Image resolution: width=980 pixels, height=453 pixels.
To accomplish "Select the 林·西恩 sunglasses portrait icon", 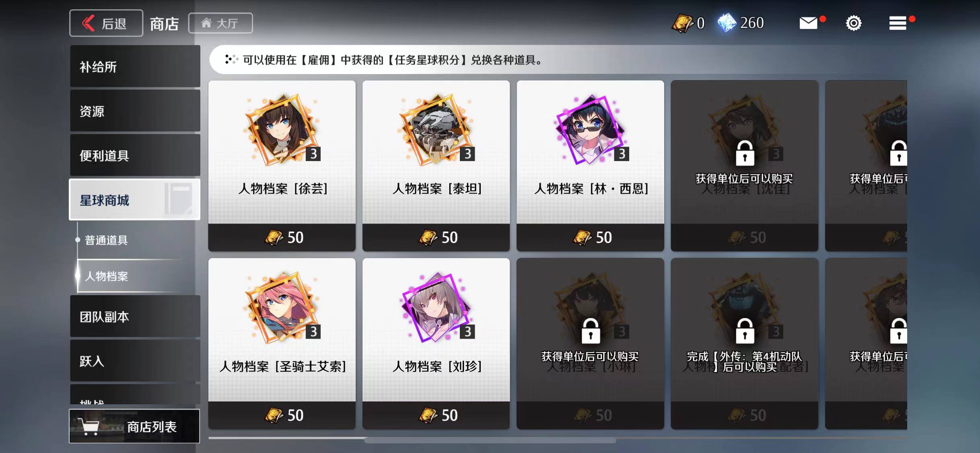I will (x=590, y=130).
